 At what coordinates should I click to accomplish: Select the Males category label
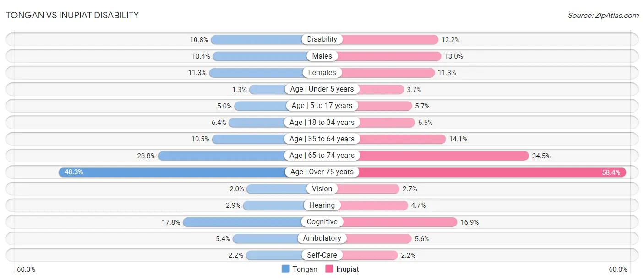click(322, 56)
